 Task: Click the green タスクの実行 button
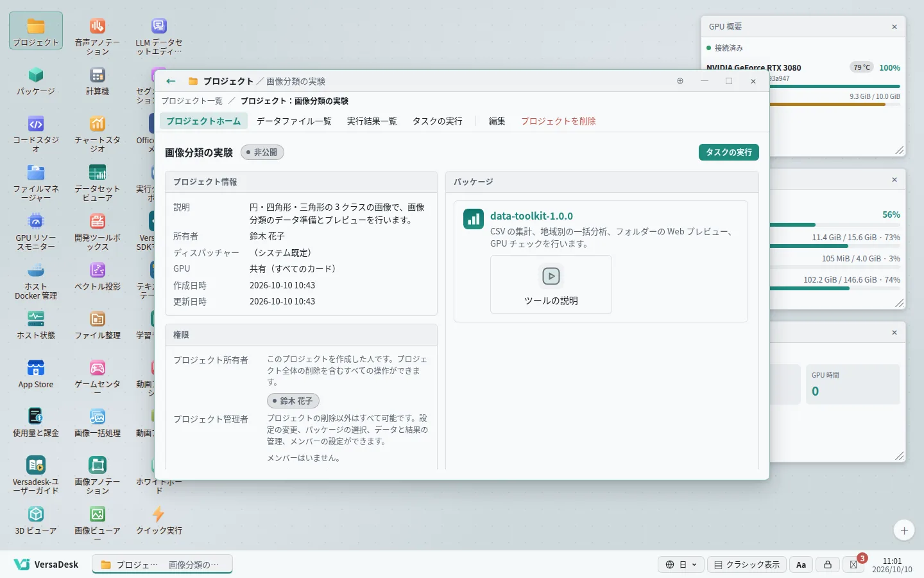(x=729, y=152)
